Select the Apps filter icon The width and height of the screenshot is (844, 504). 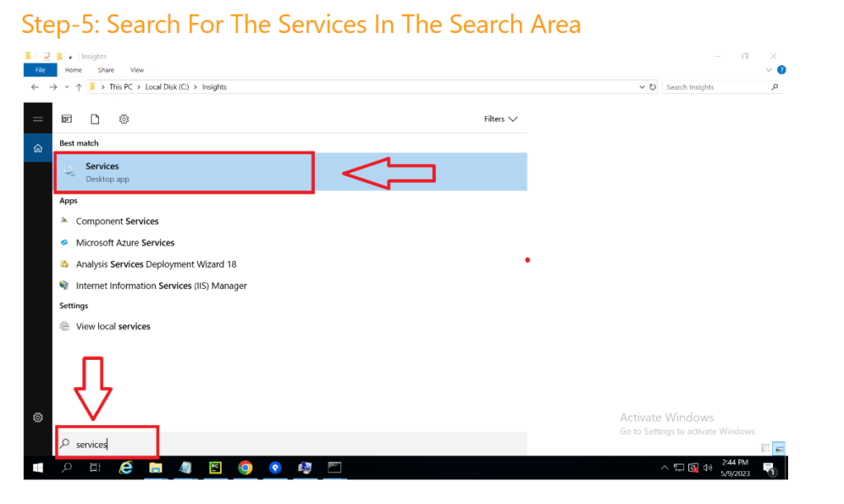click(67, 119)
